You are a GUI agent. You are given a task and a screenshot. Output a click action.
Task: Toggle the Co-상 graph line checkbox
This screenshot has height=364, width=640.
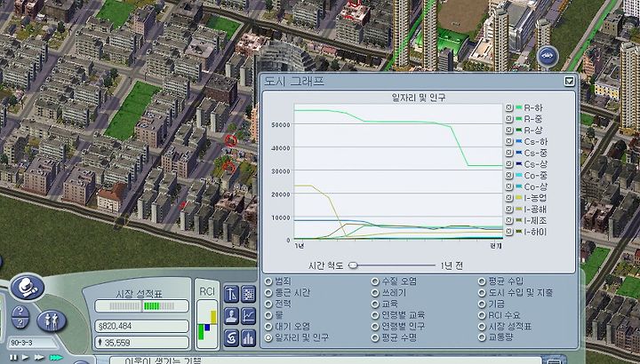pyautogui.click(x=509, y=186)
